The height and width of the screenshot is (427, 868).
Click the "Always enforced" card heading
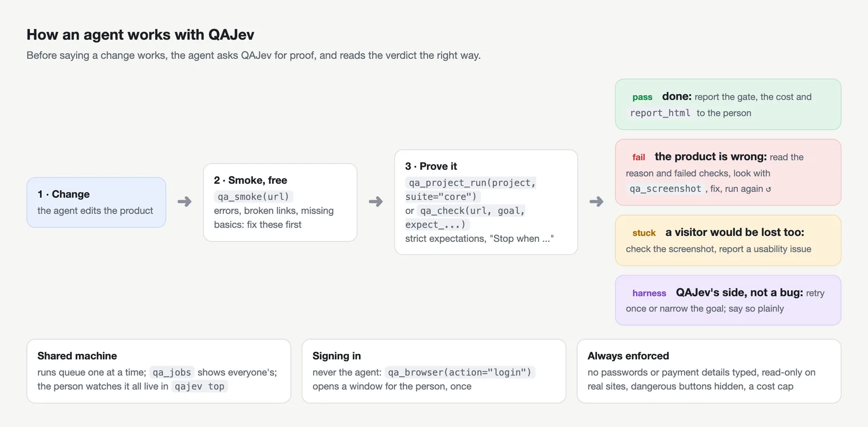(x=628, y=356)
